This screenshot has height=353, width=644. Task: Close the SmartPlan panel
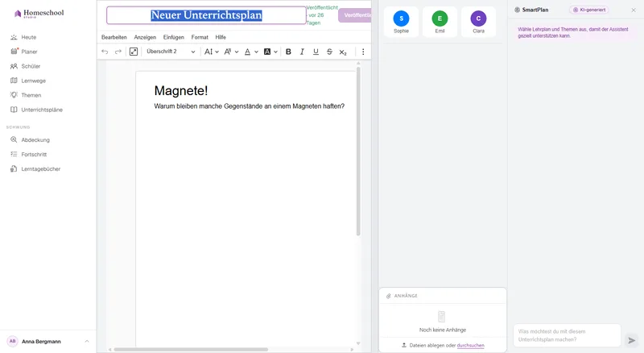pyautogui.click(x=634, y=10)
